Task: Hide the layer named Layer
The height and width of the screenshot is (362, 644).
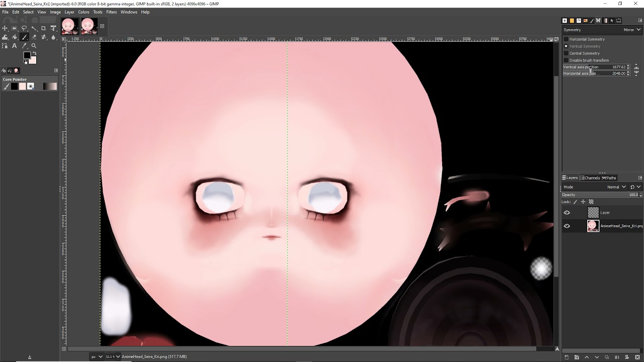Action: tap(567, 213)
